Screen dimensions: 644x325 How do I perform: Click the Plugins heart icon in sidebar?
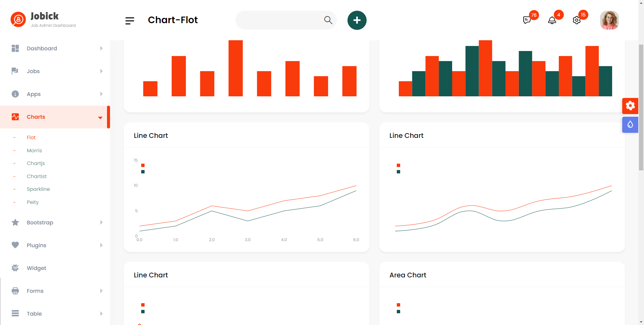(15, 245)
